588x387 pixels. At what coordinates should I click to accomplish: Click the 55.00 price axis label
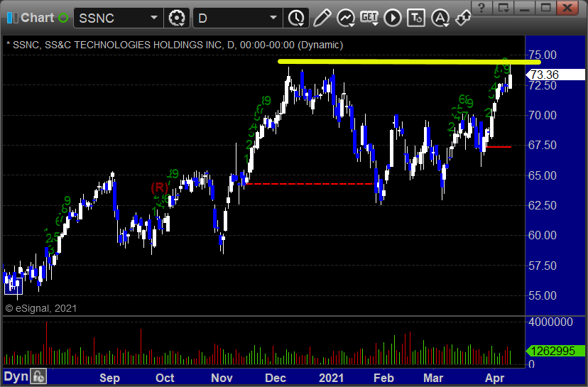coord(543,295)
